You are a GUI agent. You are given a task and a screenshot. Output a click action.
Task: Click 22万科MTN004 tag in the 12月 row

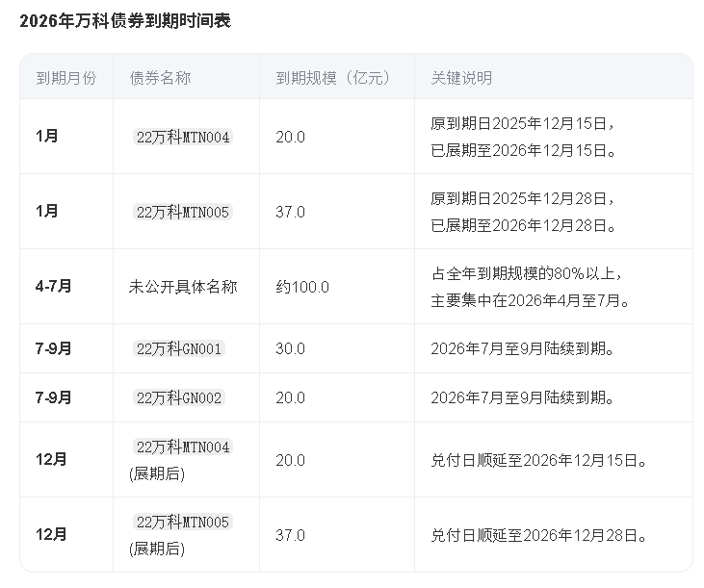pos(183,447)
